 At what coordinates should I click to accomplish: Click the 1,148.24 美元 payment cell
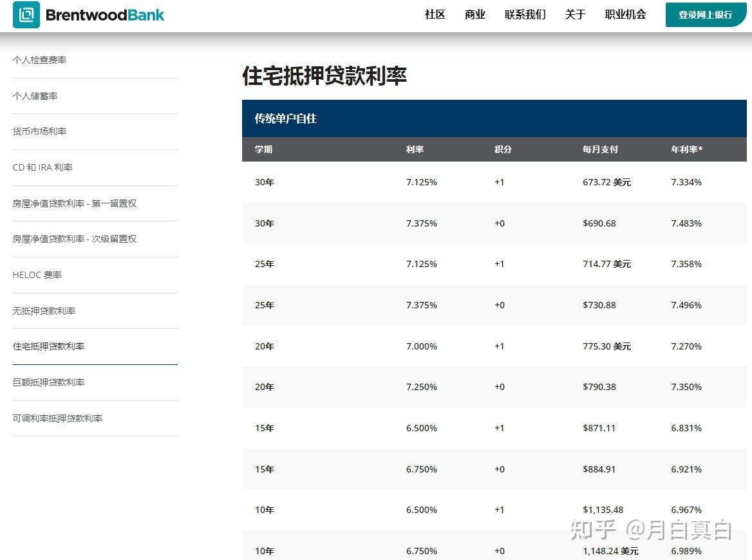coord(610,552)
